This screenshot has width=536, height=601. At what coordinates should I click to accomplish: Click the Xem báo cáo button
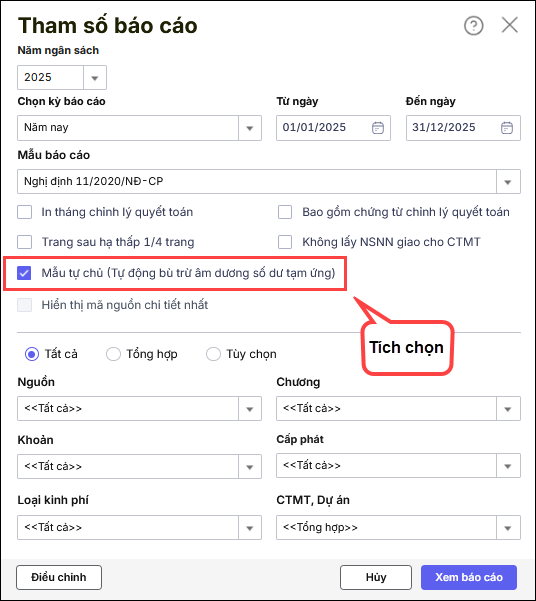click(x=469, y=577)
